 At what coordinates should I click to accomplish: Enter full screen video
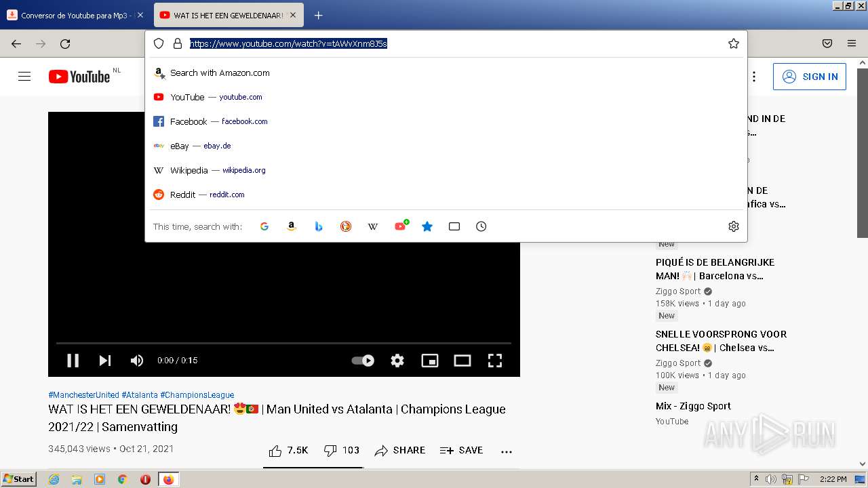pyautogui.click(x=495, y=361)
